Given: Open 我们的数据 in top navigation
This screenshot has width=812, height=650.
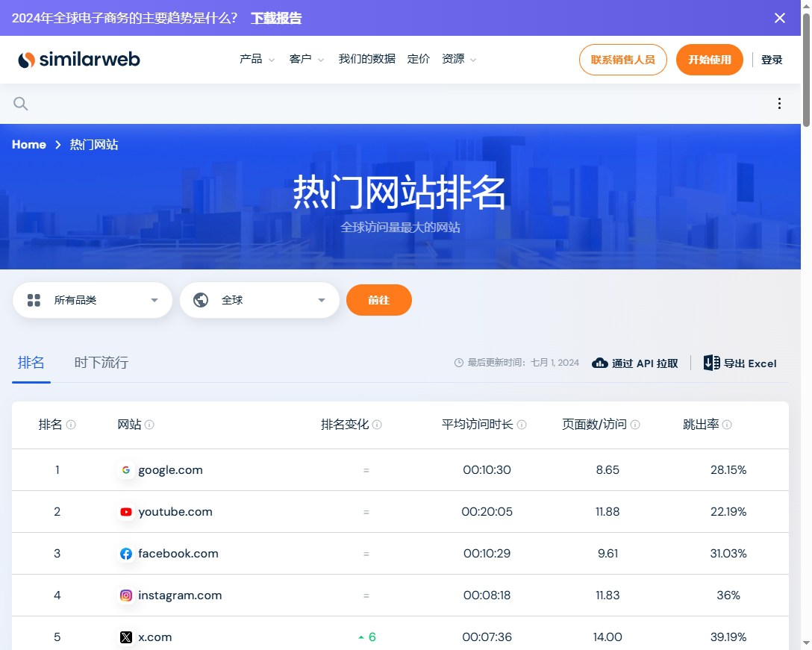Looking at the screenshot, I should tap(366, 59).
